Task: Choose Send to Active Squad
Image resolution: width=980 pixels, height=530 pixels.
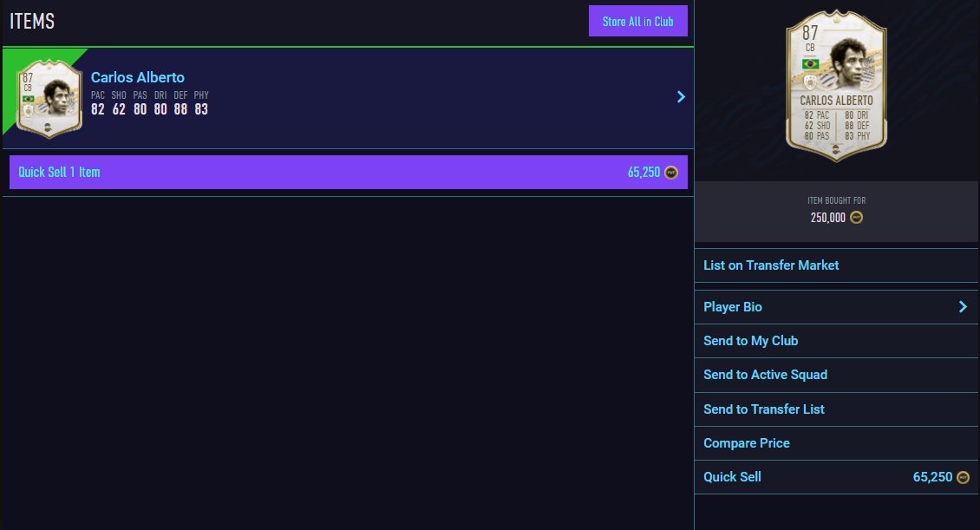Action: (x=836, y=375)
